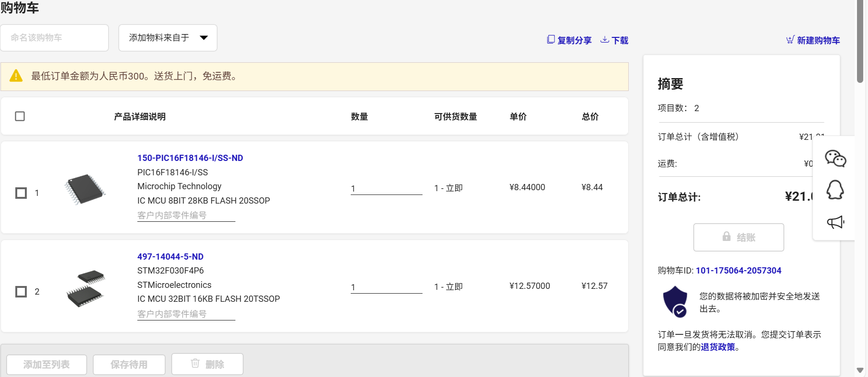
Task: Click the 产品详细说明 column header
Action: pyautogui.click(x=140, y=116)
